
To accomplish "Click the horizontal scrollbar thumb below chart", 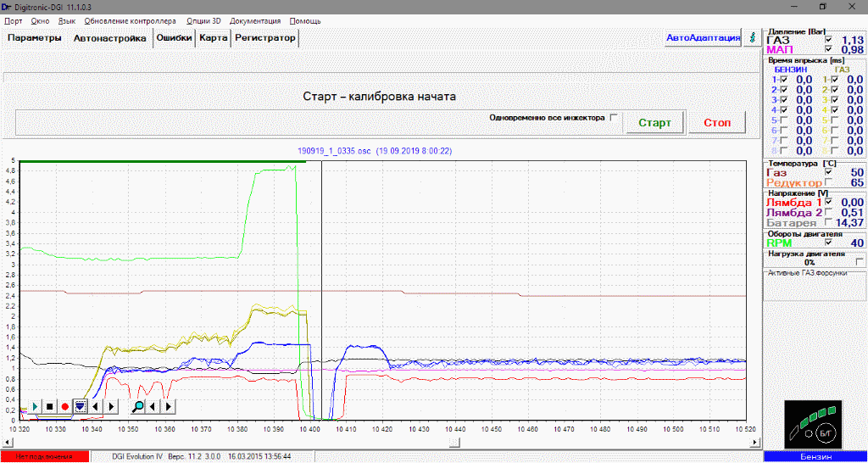I will tap(455, 442).
